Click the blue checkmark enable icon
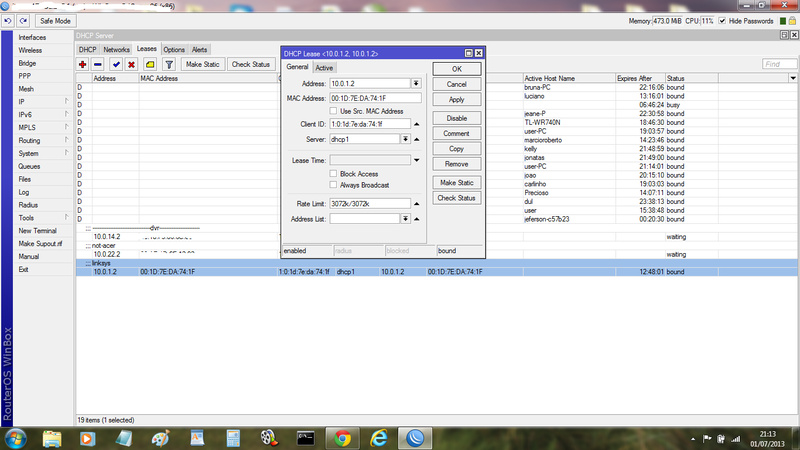Image resolution: width=800 pixels, height=450 pixels. [116, 64]
